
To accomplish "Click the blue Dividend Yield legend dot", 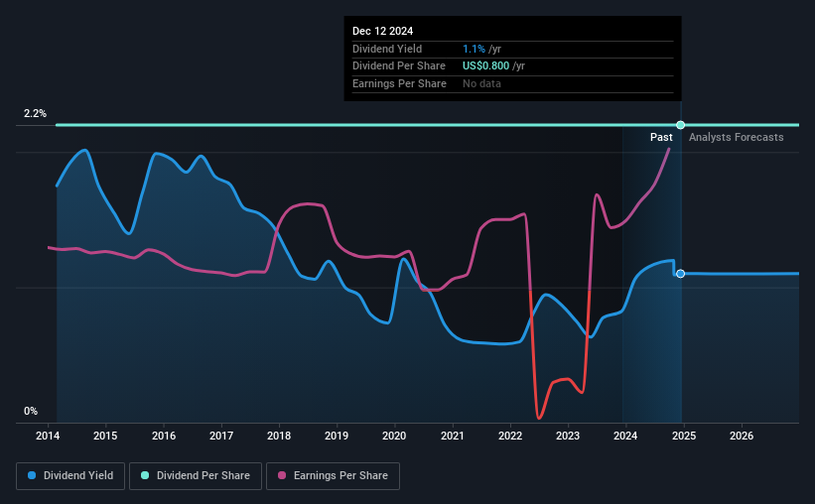I will coord(32,475).
